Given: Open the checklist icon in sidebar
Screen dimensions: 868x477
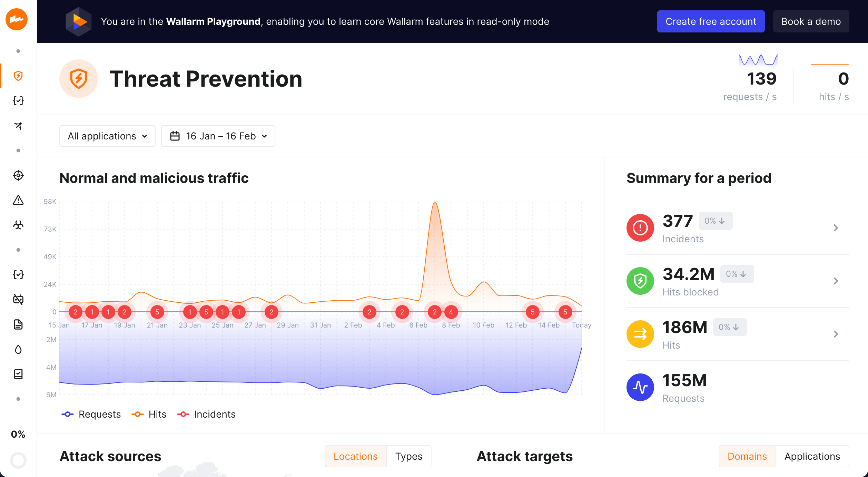Looking at the screenshot, I should pyautogui.click(x=18, y=374).
